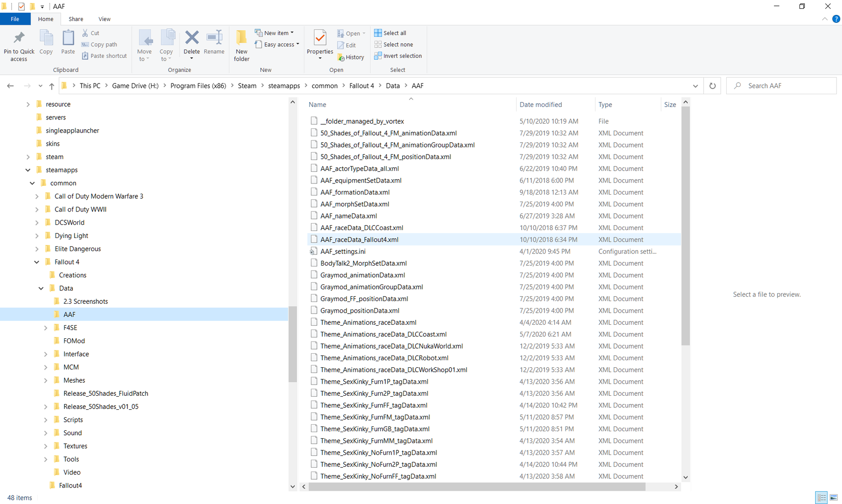
Task: Sort by the Size column header
Action: [670, 105]
